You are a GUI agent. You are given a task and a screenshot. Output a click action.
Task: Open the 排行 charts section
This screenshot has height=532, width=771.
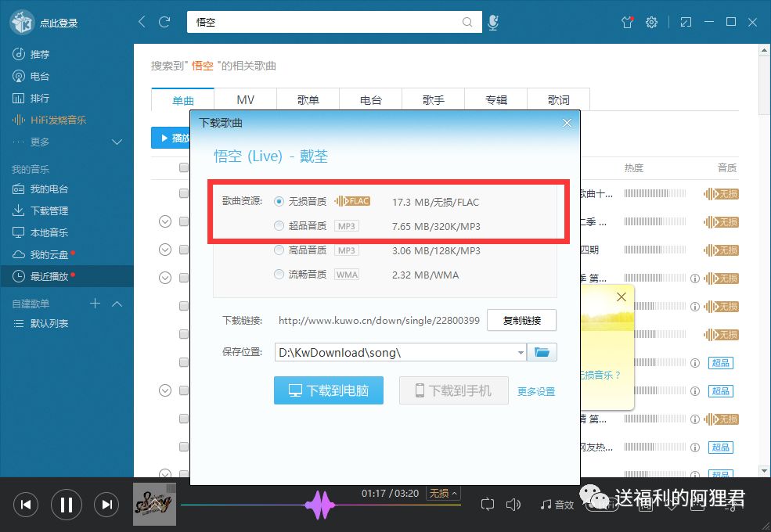(31, 99)
